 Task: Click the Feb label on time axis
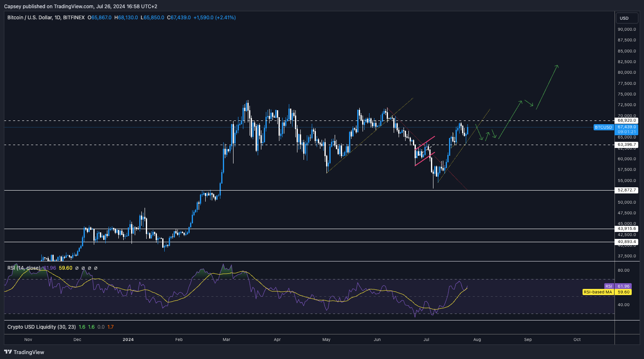179,339
